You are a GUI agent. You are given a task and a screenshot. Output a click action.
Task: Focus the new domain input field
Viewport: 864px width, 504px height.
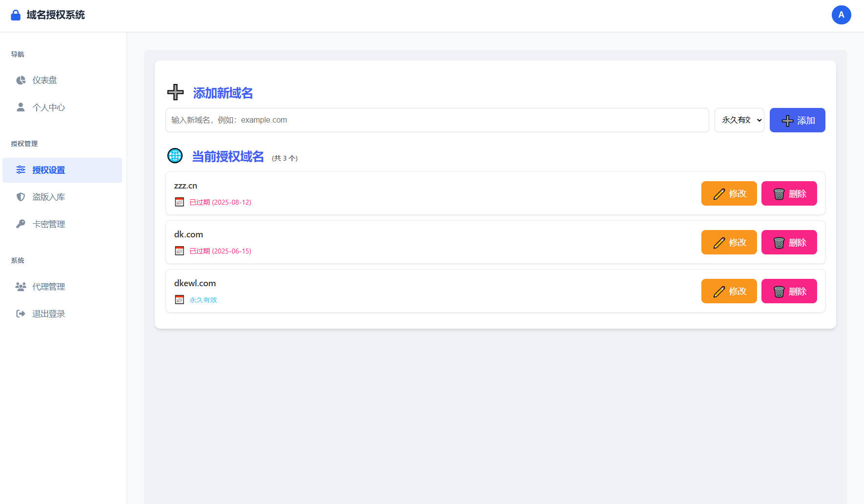pos(437,120)
